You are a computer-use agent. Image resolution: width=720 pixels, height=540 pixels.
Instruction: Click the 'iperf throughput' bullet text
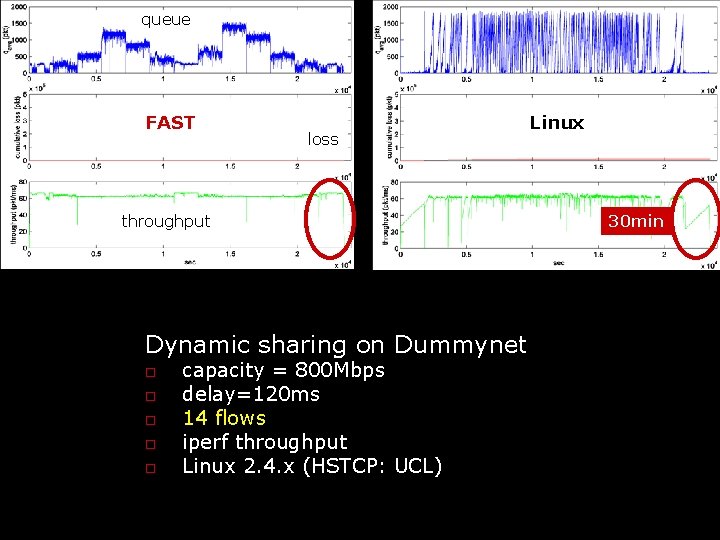(x=264, y=442)
